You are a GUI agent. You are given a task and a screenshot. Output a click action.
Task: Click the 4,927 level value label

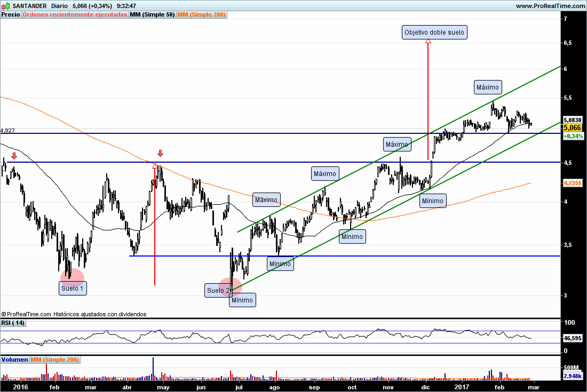pyautogui.click(x=7, y=130)
